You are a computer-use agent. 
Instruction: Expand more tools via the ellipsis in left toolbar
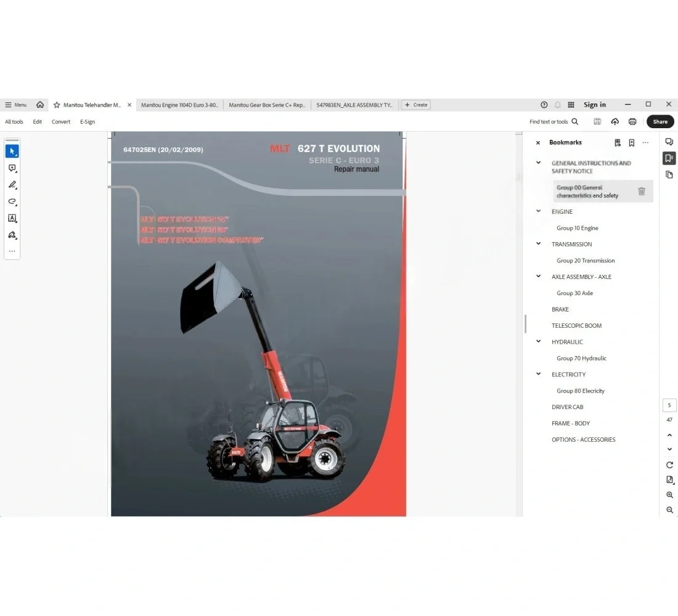pyautogui.click(x=12, y=251)
